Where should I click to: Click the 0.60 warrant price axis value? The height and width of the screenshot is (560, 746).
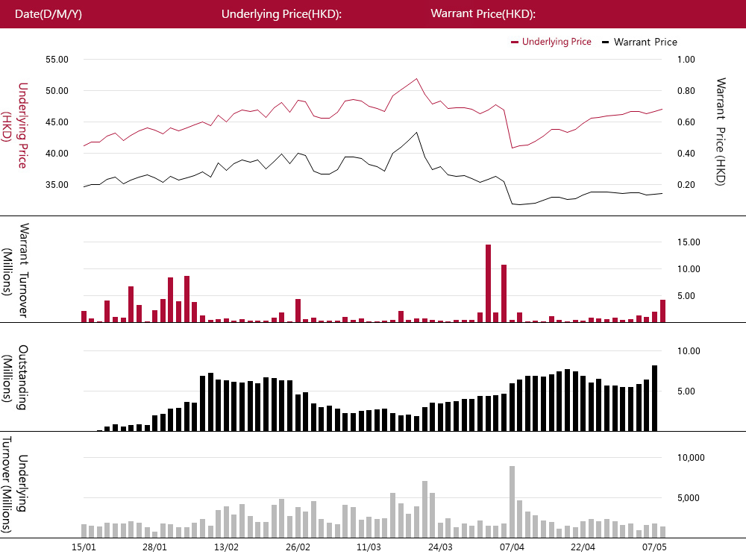point(686,122)
